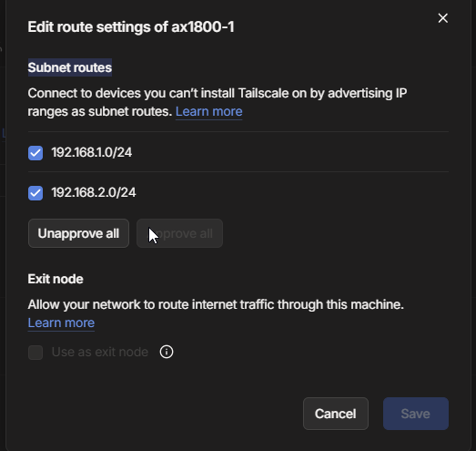Screen dimensions: 476x451
Task: Open Learn more under Exit node
Action: coord(61,323)
